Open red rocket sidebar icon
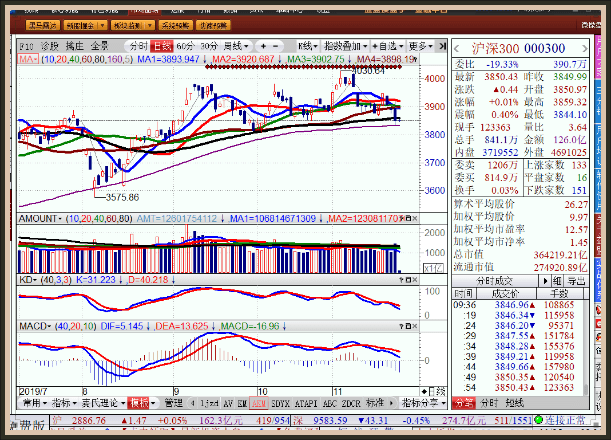This screenshot has width=611, height=440. pyautogui.click(x=599, y=310)
